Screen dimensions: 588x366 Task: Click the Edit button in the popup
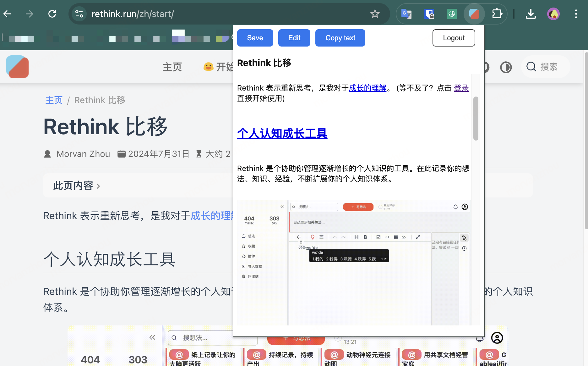[294, 38]
